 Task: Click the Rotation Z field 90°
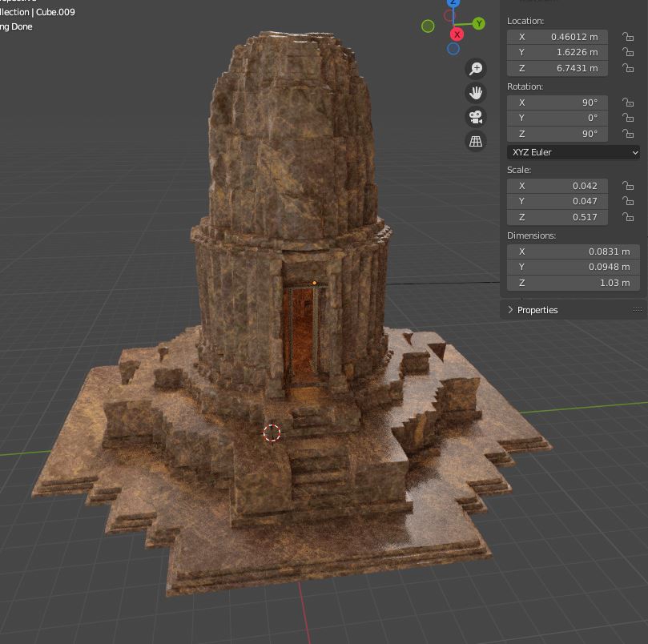557,134
